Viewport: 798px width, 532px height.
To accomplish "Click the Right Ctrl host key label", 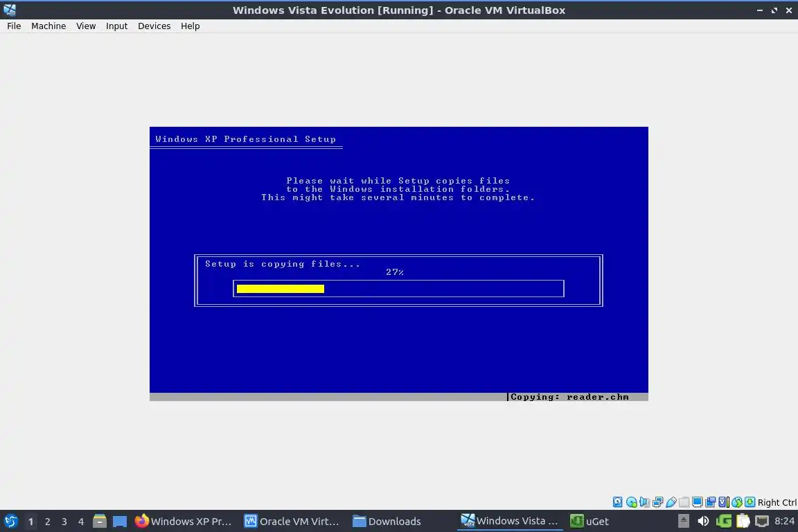I will (x=777, y=502).
